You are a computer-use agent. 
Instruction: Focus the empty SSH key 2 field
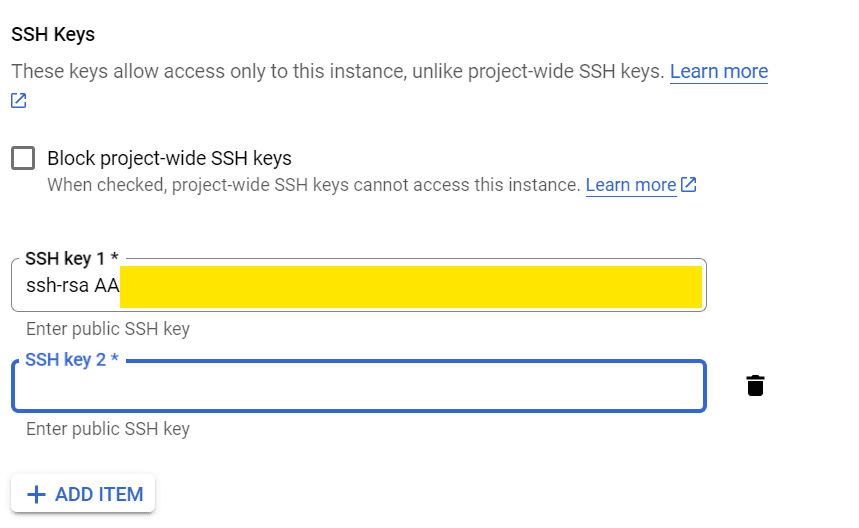point(359,386)
